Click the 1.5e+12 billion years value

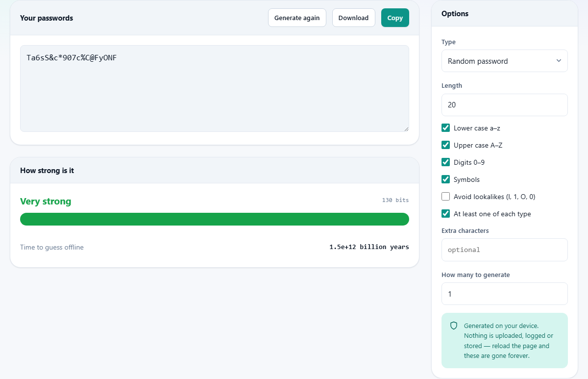point(369,247)
